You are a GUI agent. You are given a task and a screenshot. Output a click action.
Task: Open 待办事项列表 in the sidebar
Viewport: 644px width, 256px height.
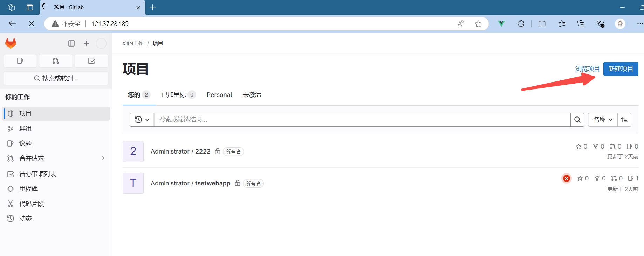click(57, 174)
